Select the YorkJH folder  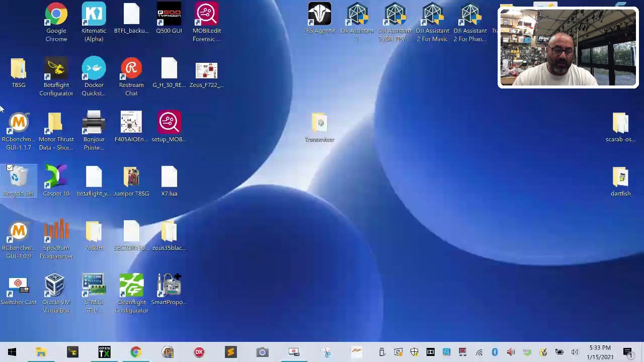pyautogui.click(x=94, y=236)
